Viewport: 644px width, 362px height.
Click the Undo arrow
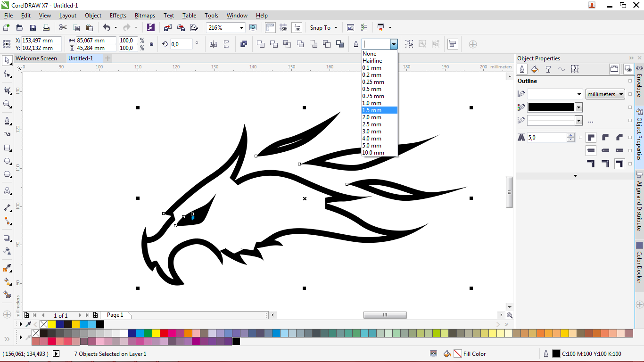(x=107, y=28)
